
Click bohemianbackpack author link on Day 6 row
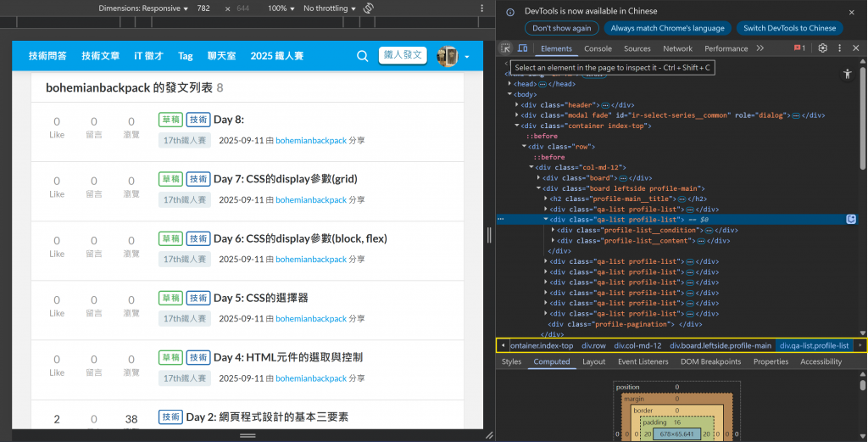[311, 260]
